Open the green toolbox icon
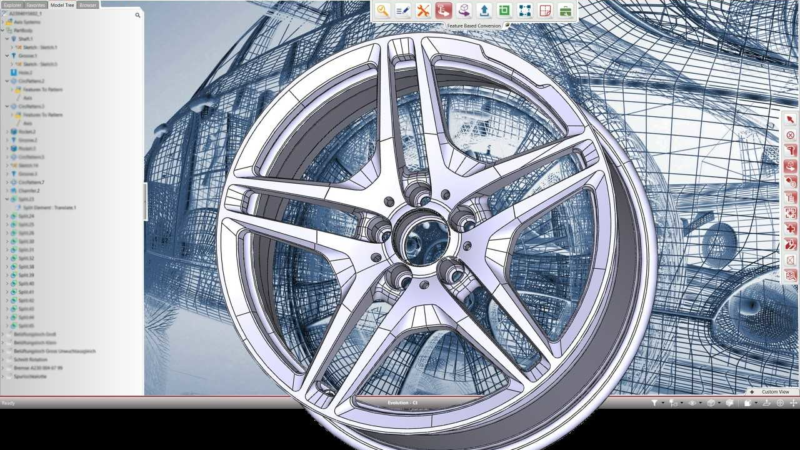The height and width of the screenshot is (450, 800). coord(565,11)
